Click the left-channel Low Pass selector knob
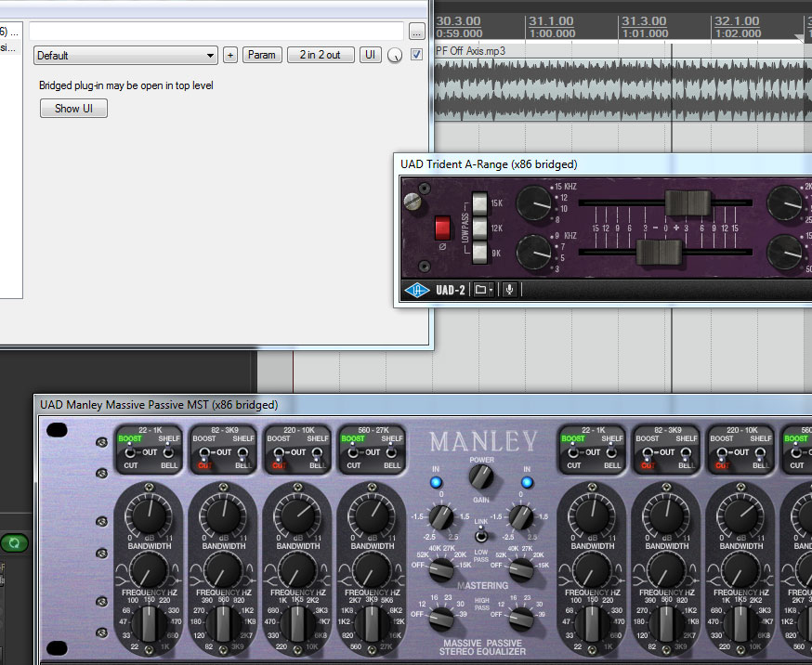 tap(441, 569)
